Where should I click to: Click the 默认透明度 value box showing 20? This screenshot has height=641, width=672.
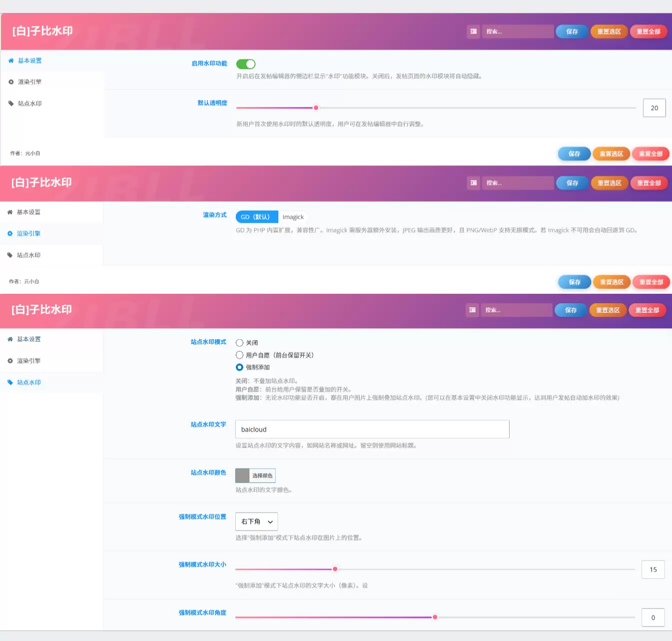[654, 108]
